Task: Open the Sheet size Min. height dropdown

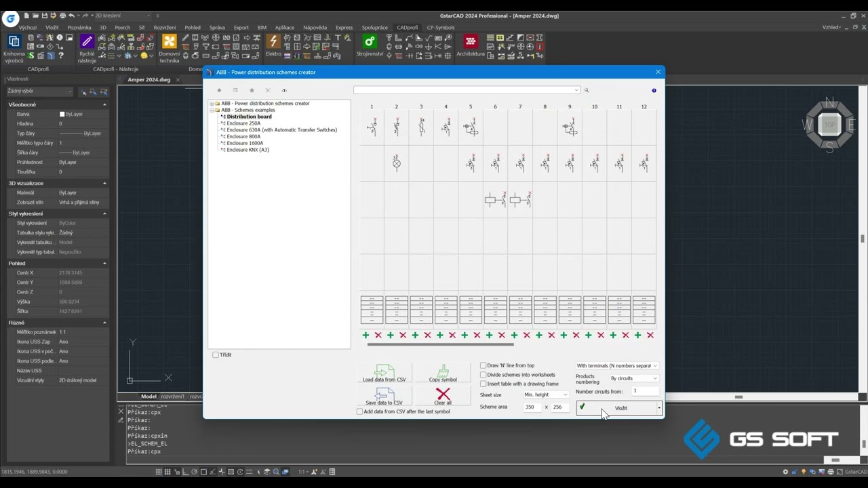Action: (x=546, y=394)
